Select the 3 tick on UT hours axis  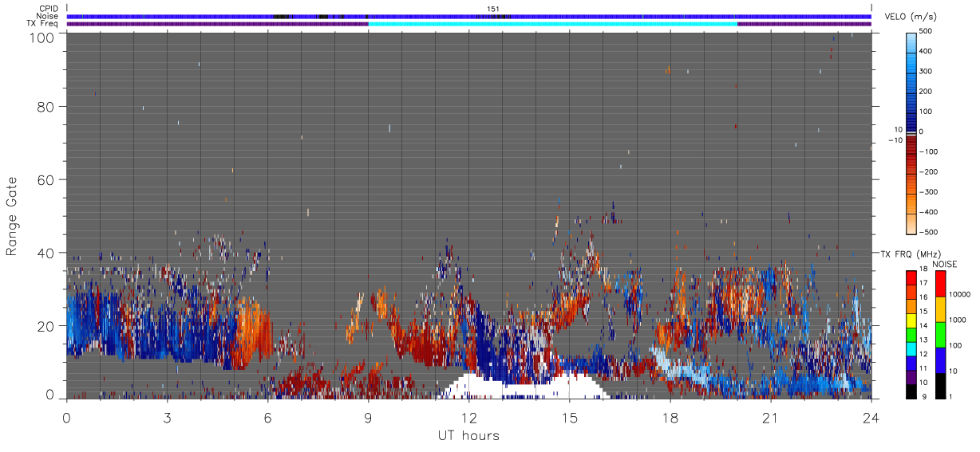(x=167, y=417)
